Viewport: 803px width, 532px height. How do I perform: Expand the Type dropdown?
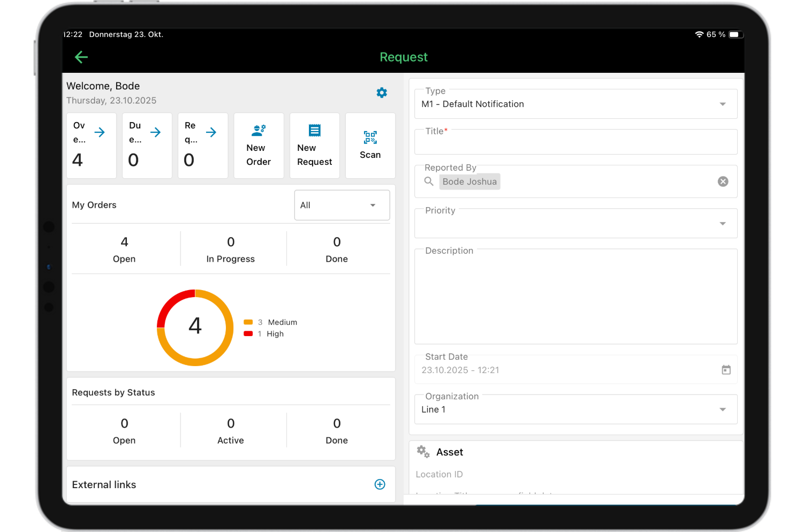(722, 104)
